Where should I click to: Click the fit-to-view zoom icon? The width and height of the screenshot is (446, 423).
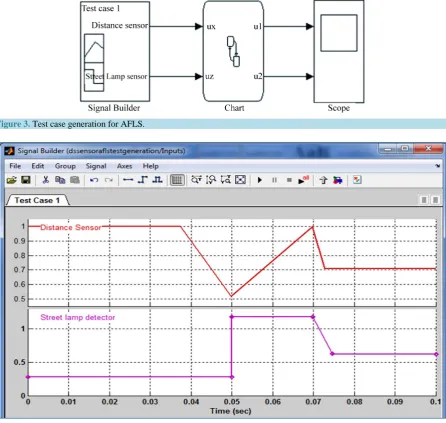240,180
